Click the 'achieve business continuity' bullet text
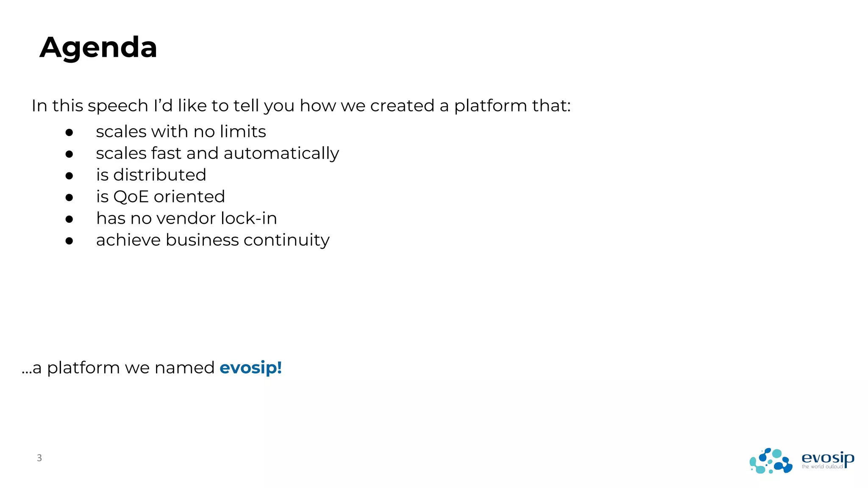 click(213, 240)
